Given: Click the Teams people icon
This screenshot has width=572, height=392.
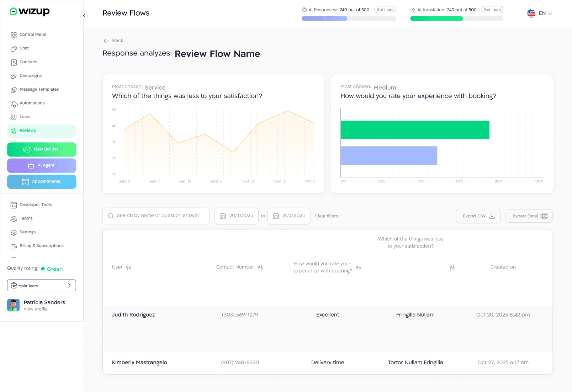Looking at the screenshot, I should pos(14,219).
